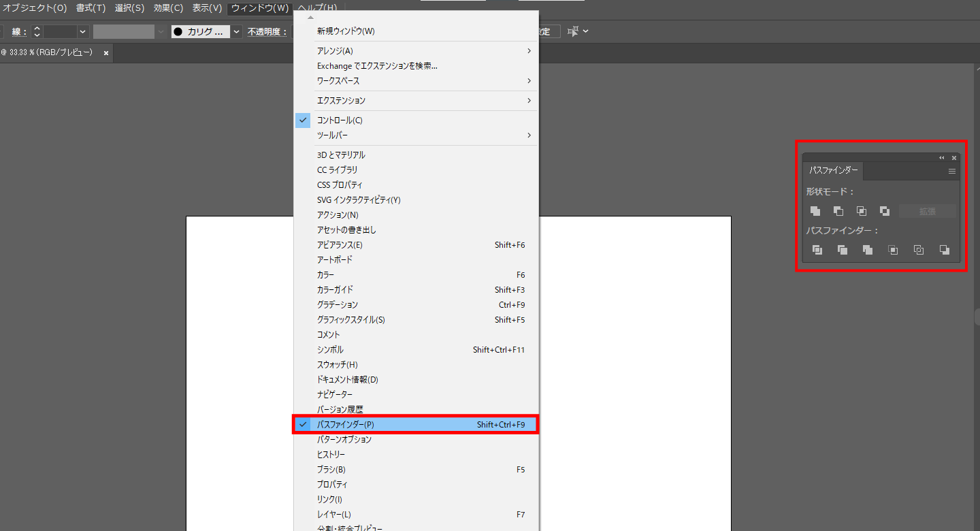The image size is (980, 531).
Task: Click the Unite (合体) shape mode icon
Action: (x=815, y=211)
